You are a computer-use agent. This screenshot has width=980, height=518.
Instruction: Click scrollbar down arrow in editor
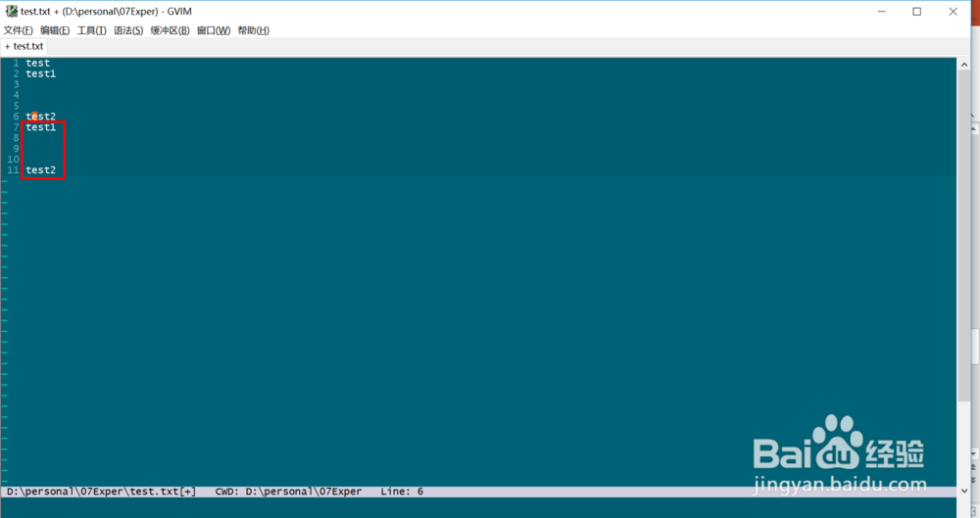(x=963, y=492)
